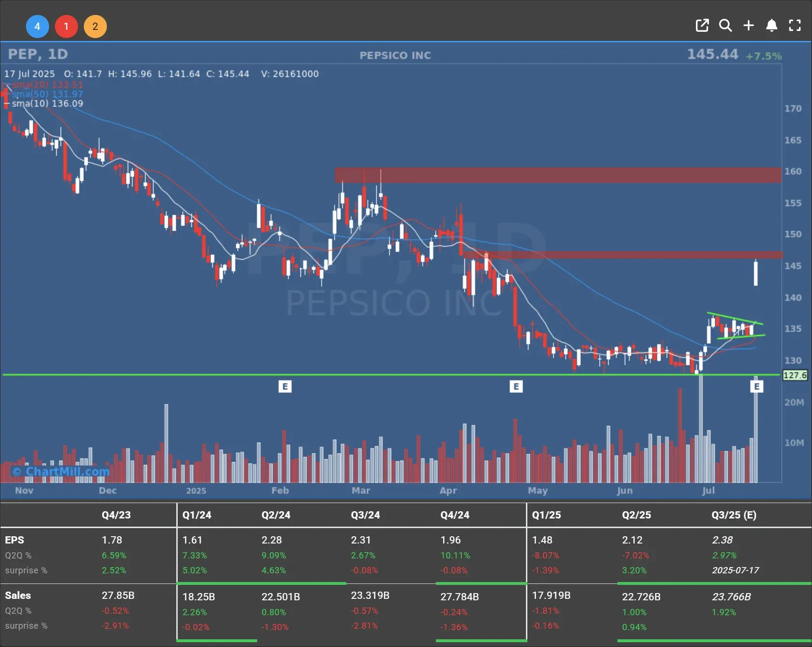Click Q2/24 EPS value 2.28
The image size is (812, 647).
272,540
